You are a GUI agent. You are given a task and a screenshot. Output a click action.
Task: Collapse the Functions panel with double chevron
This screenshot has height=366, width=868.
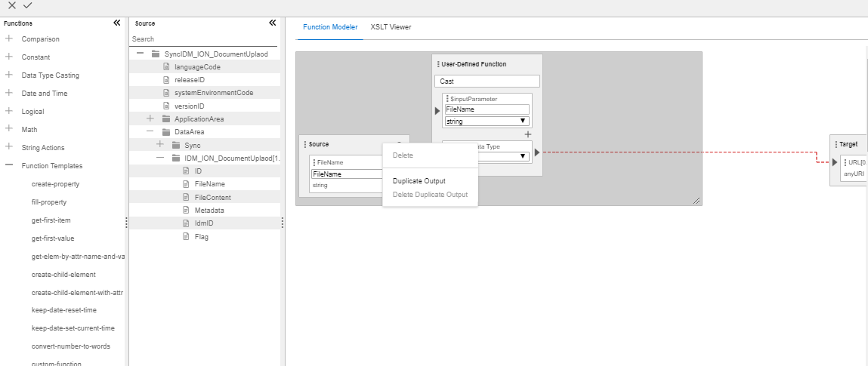[117, 23]
